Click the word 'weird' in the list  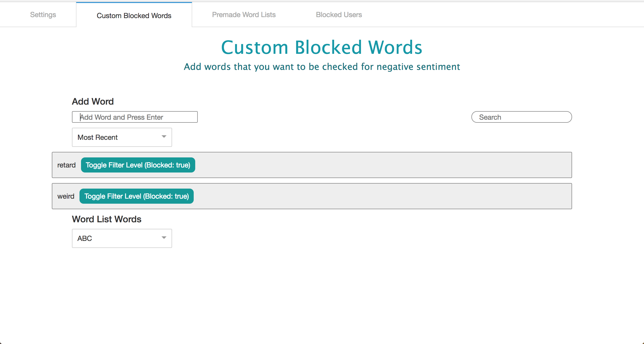66,196
